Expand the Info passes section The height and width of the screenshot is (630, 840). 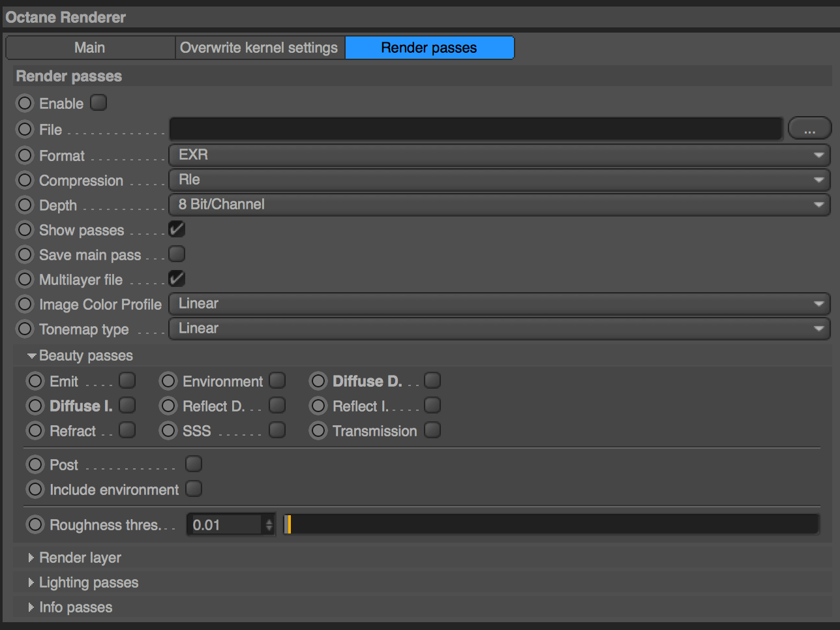pos(31,607)
